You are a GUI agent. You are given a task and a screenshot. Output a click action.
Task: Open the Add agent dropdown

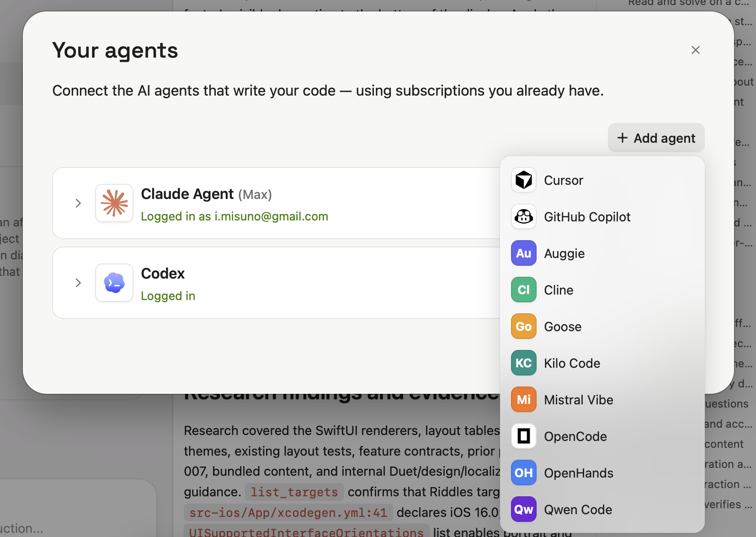point(656,138)
